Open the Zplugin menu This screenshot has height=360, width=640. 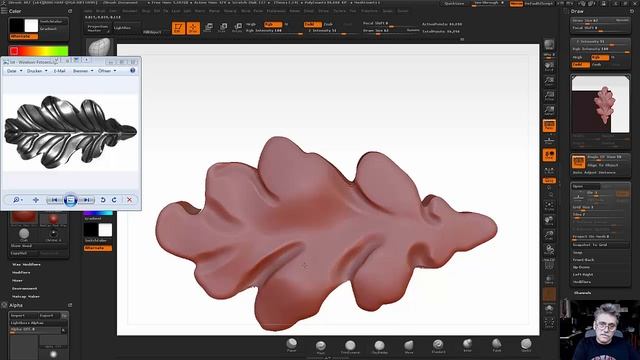coord(387,11)
